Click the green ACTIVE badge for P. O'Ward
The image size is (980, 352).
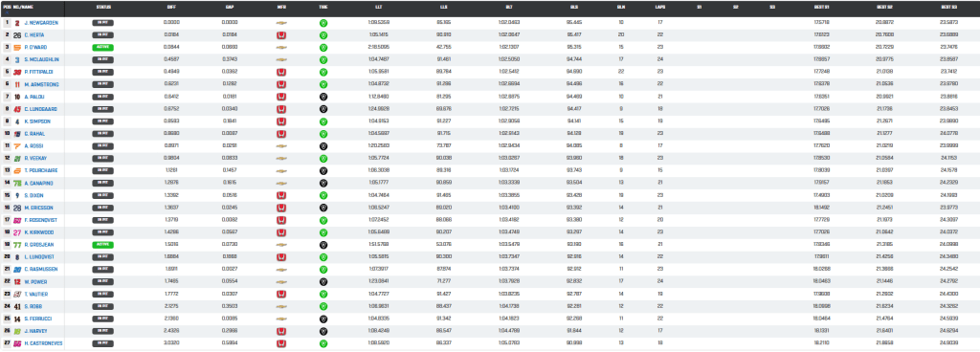102,48
